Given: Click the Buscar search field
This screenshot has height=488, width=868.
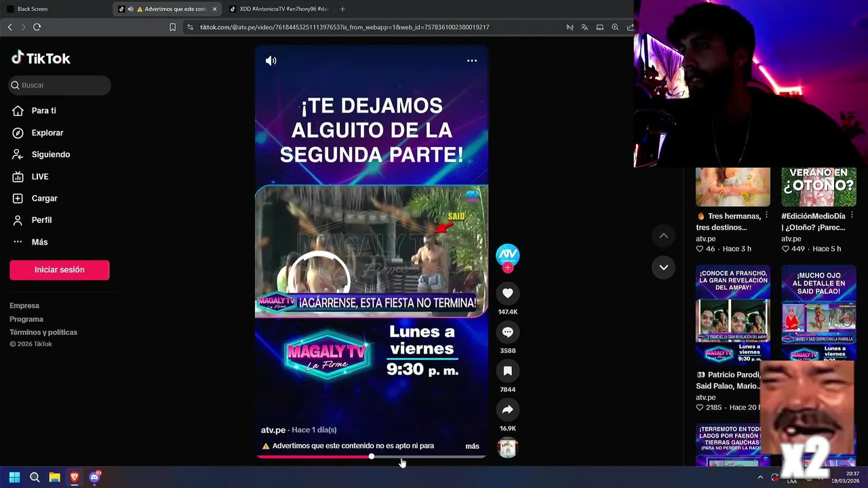Looking at the screenshot, I should click(60, 85).
